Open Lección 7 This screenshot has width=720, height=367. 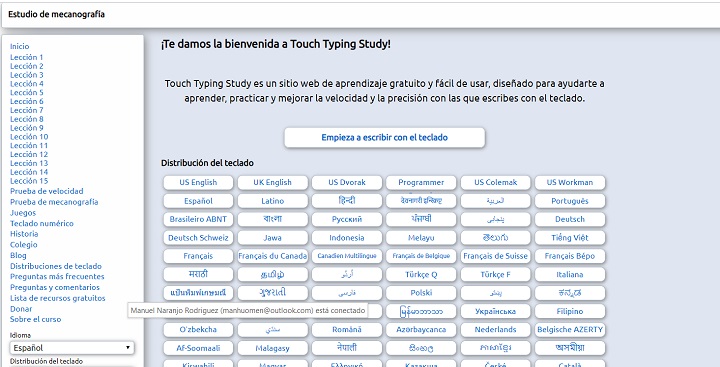[x=27, y=110]
